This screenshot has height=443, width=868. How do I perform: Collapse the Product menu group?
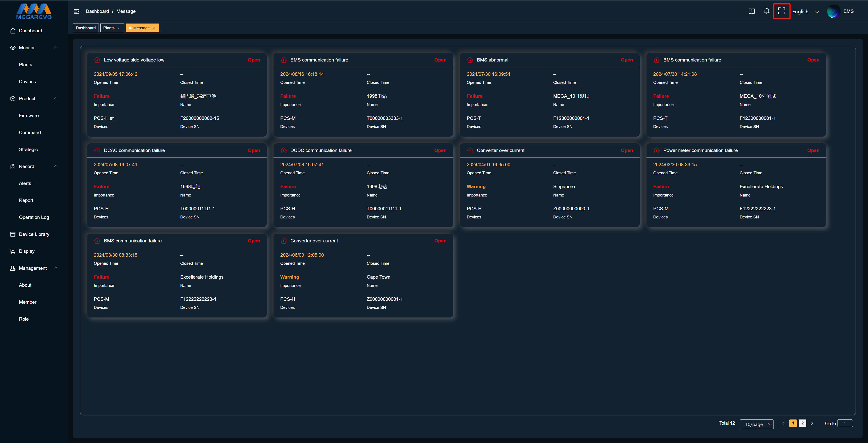pos(56,98)
